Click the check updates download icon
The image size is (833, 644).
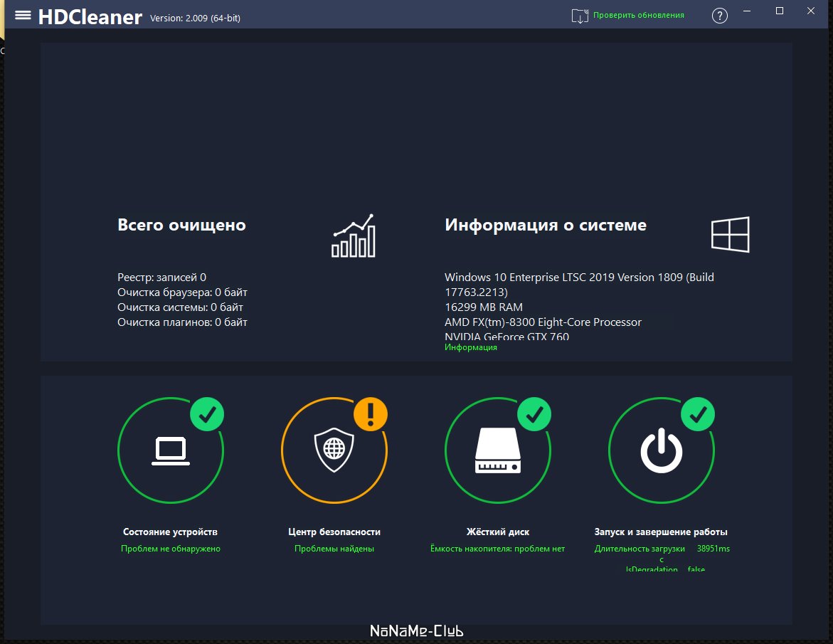pyautogui.click(x=580, y=16)
